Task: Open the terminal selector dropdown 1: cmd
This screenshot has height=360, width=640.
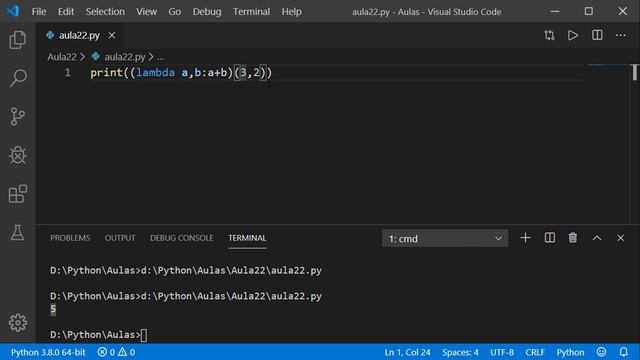Action: coord(445,238)
